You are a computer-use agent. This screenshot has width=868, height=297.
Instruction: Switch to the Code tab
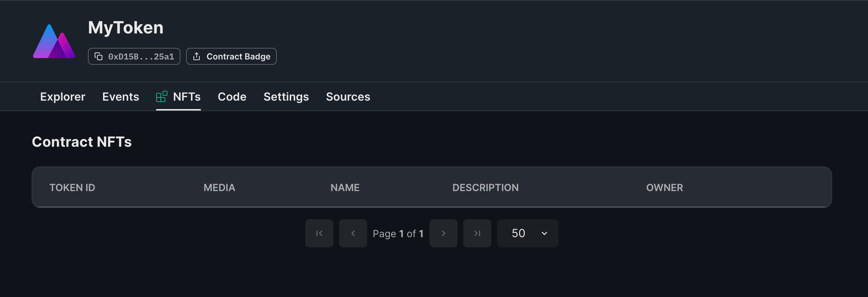[232, 96]
